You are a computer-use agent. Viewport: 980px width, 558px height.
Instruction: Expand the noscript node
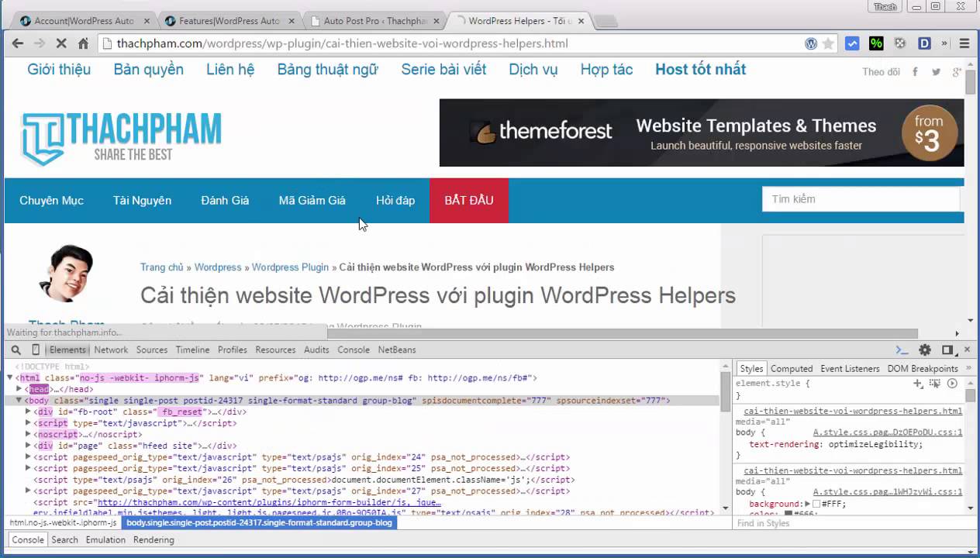(29, 435)
